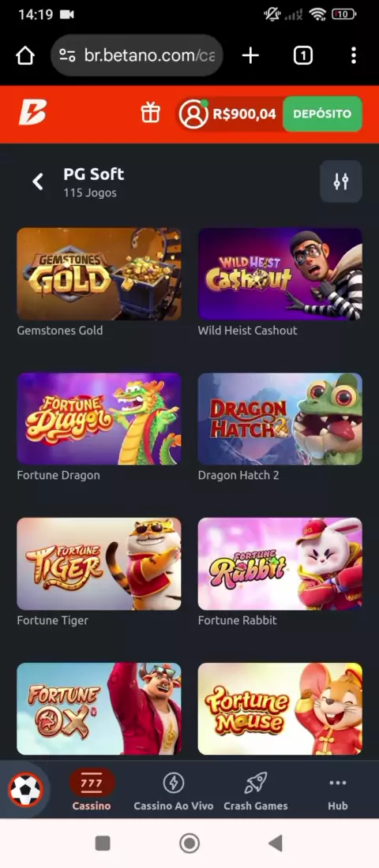Open the user account profile icon
379x868 pixels.
(x=193, y=114)
